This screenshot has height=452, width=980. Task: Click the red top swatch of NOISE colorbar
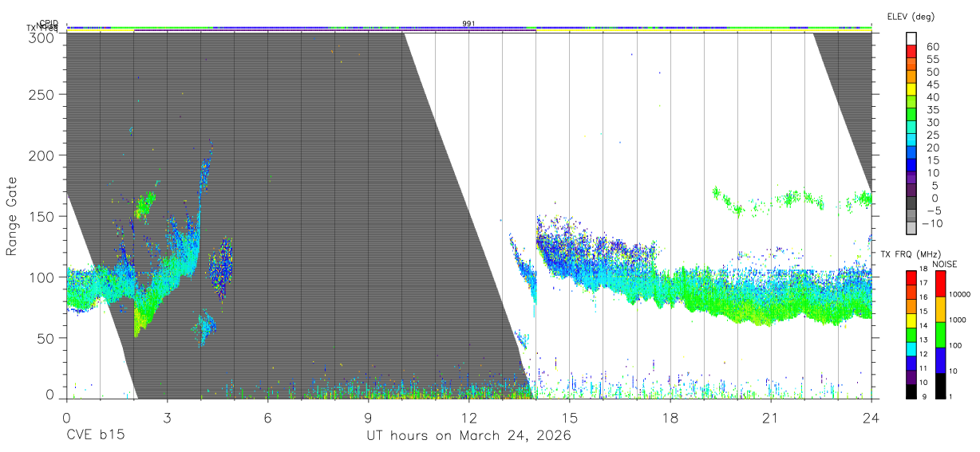coord(940,284)
